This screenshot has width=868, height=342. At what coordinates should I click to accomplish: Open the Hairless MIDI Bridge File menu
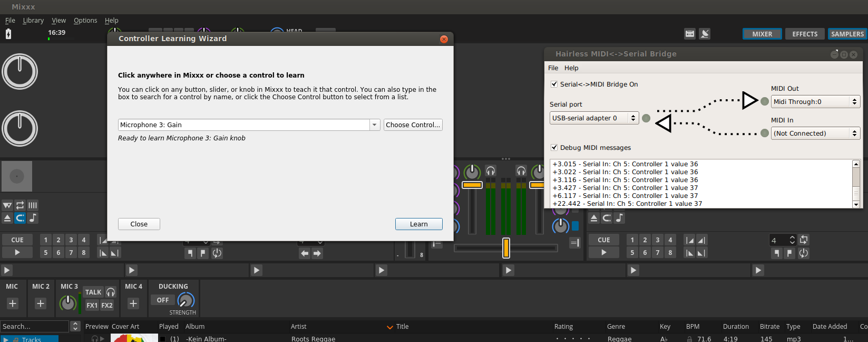click(x=553, y=68)
